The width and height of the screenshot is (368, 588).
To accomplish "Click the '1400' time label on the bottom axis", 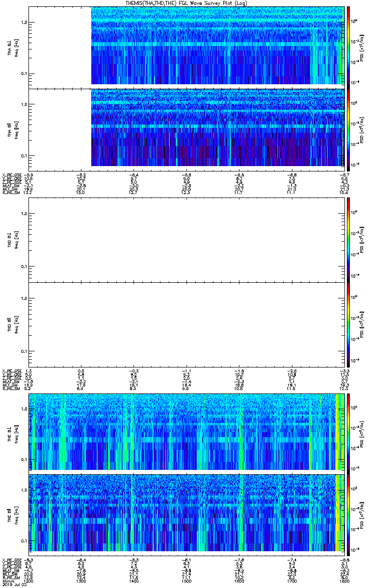I will [x=133, y=581].
